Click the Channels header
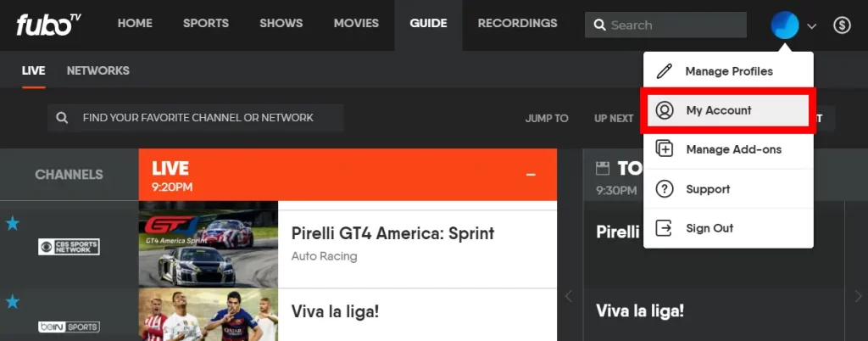 tap(69, 175)
